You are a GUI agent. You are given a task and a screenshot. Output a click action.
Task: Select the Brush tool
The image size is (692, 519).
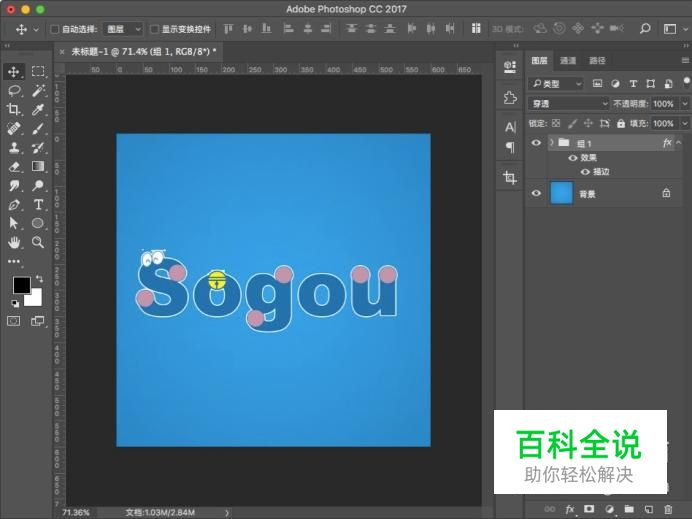[38, 128]
